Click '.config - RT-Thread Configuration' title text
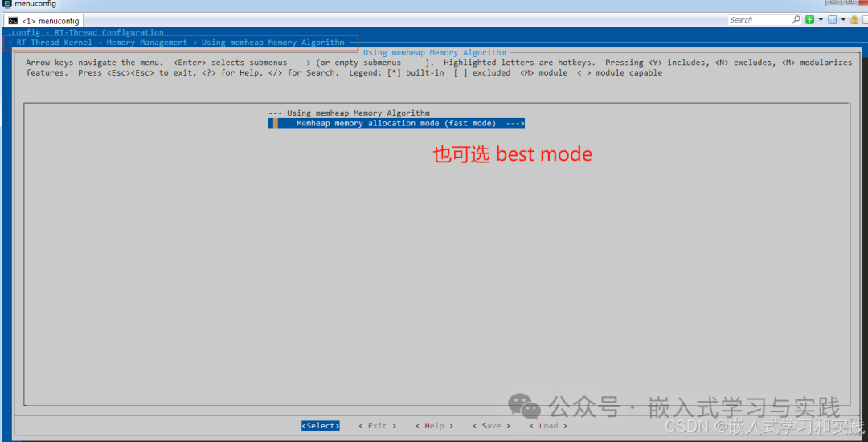Image resolution: width=868 pixels, height=442 pixels. (x=85, y=33)
